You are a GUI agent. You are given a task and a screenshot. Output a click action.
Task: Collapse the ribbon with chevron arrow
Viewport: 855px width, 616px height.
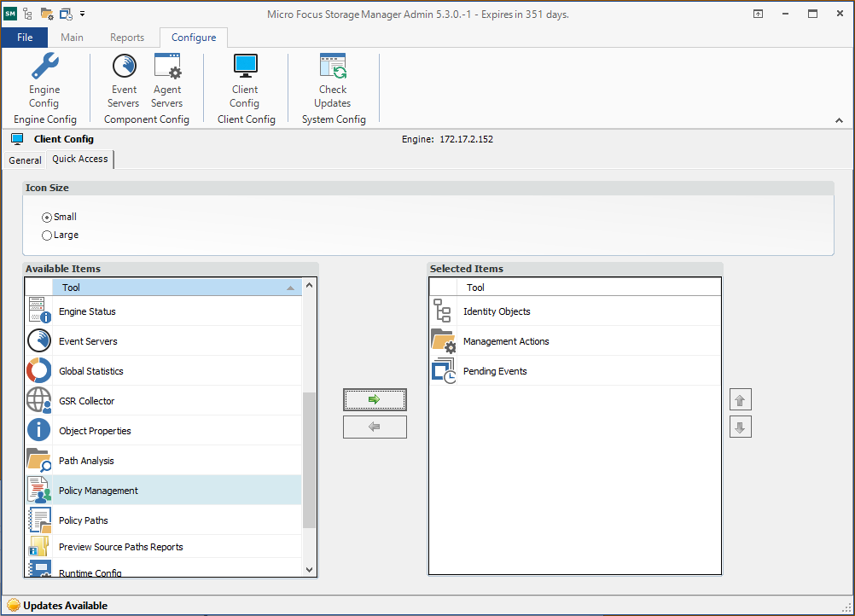coord(839,121)
